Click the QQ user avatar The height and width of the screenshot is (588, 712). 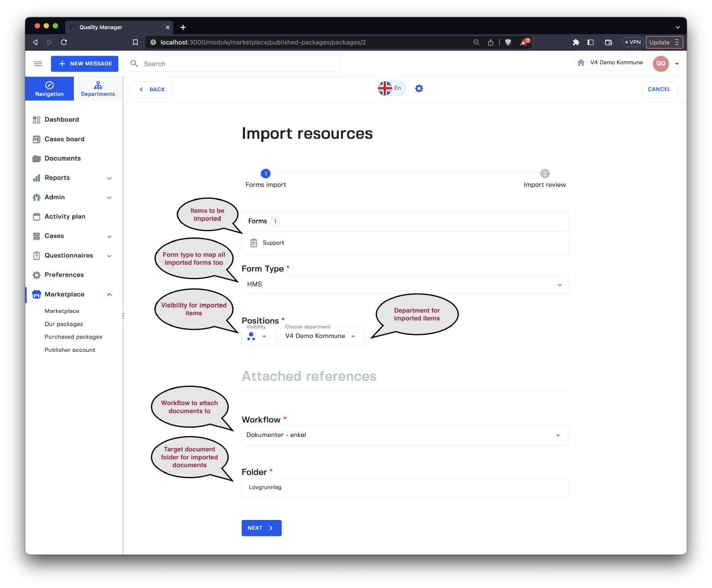[x=660, y=64]
